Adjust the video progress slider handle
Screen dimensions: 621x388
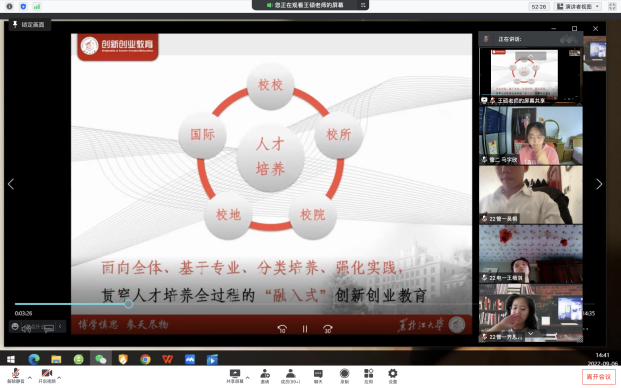tap(128, 304)
